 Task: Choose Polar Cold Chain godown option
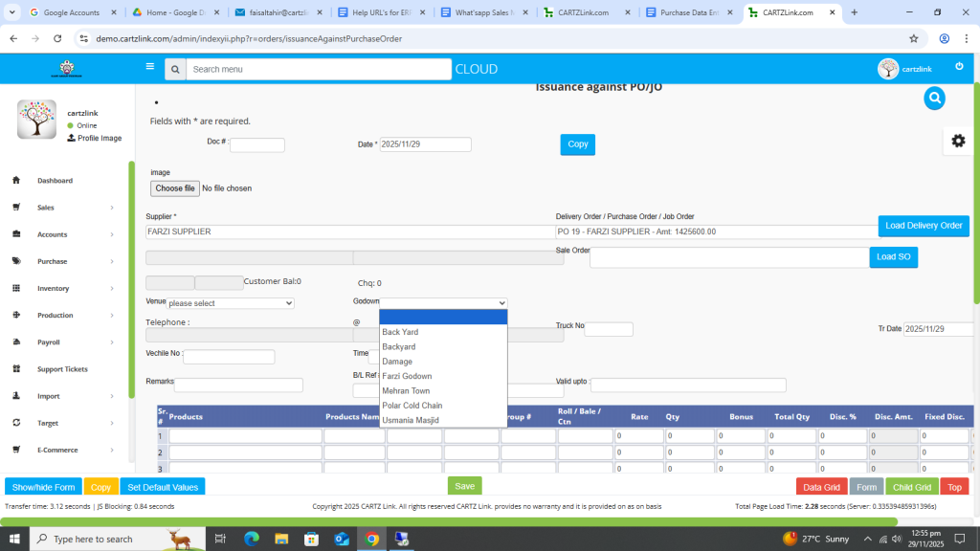point(412,406)
